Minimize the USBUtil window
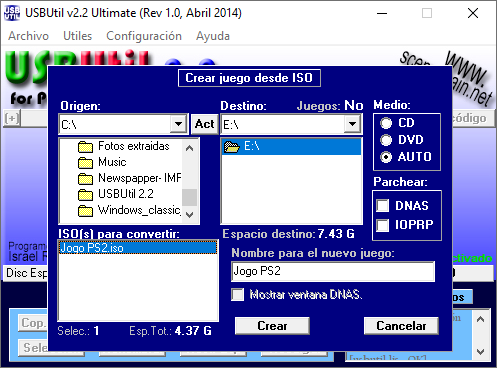This screenshot has width=497, height=368. pos(382,13)
